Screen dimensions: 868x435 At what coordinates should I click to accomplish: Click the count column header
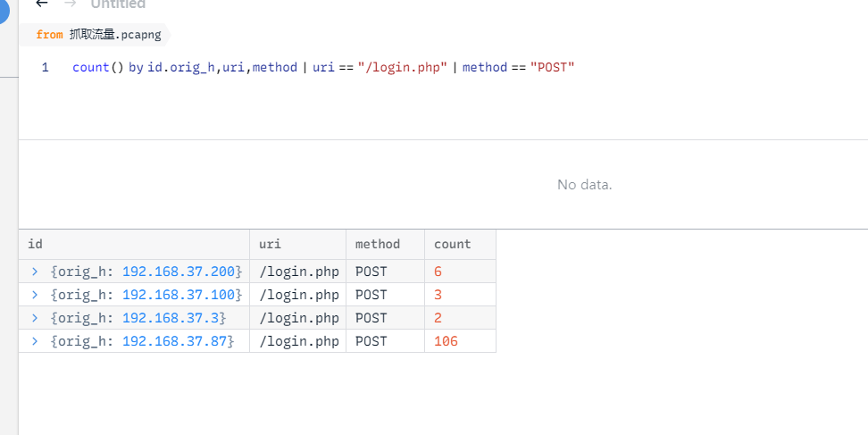click(x=452, y=244)
